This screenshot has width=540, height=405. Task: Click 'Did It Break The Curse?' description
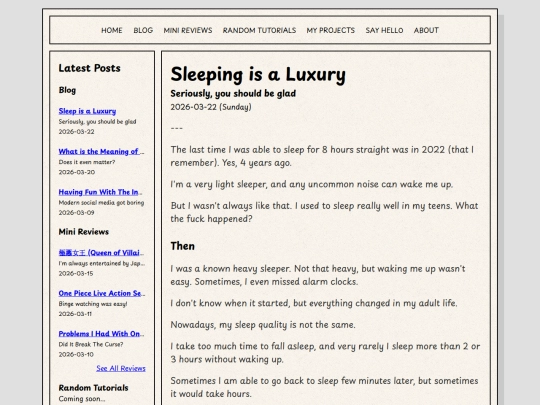pyautogui.click(x=91, y=344)
